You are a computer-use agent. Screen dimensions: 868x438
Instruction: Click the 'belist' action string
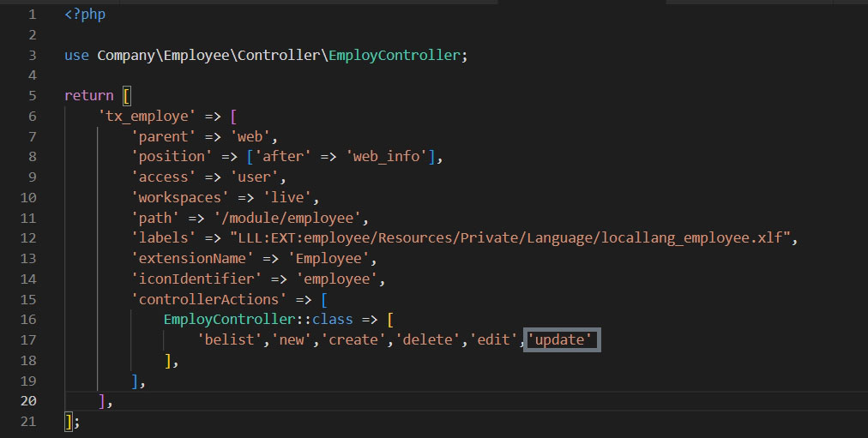coord(226,340)
